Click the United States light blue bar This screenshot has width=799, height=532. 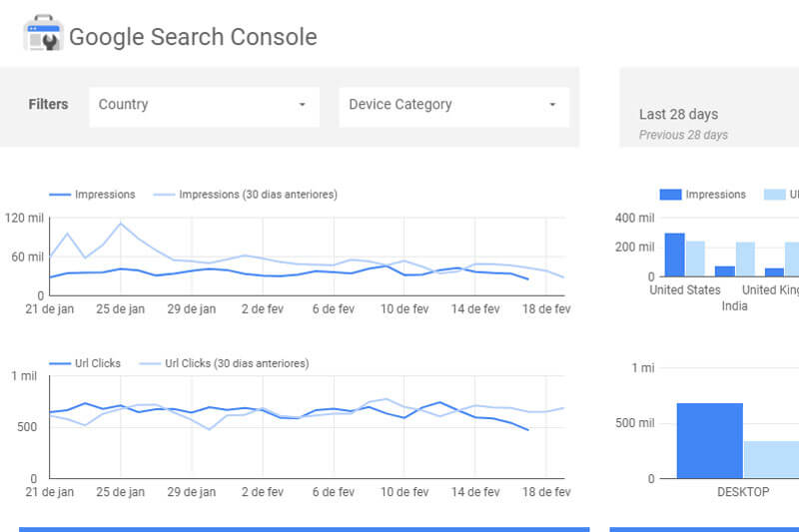695,260
